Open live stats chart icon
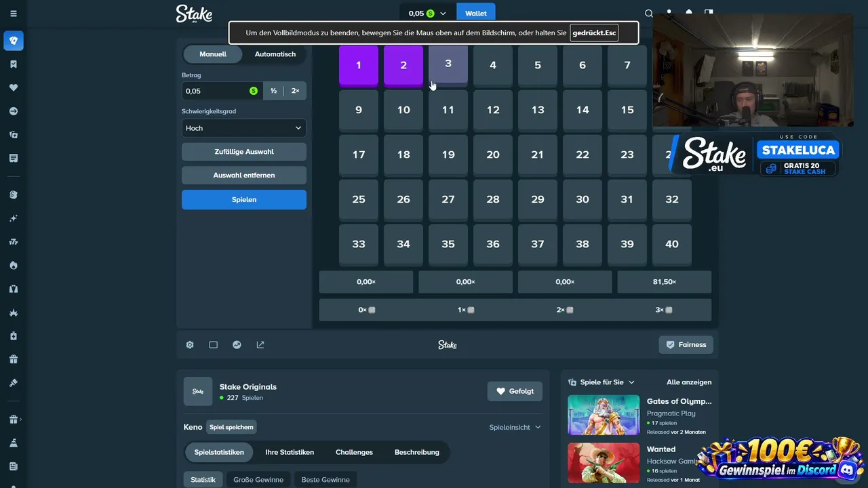Screen dimensions: 868x488 coord(237,345)
